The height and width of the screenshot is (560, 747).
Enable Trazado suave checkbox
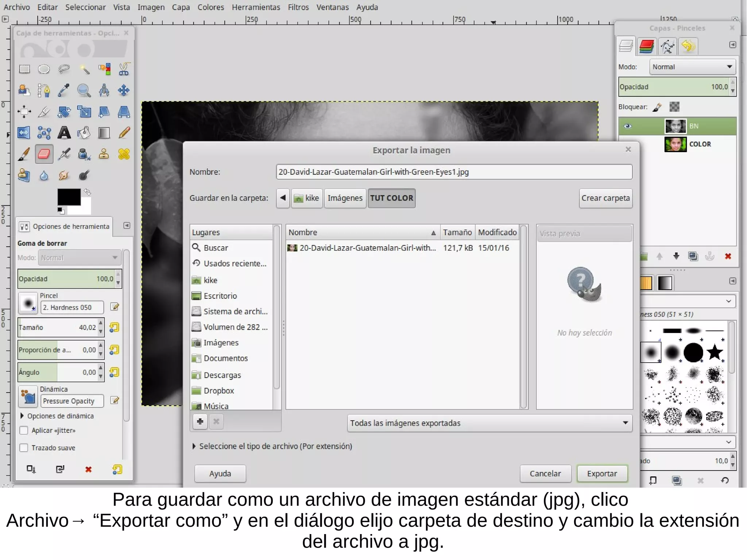point(24,448)
